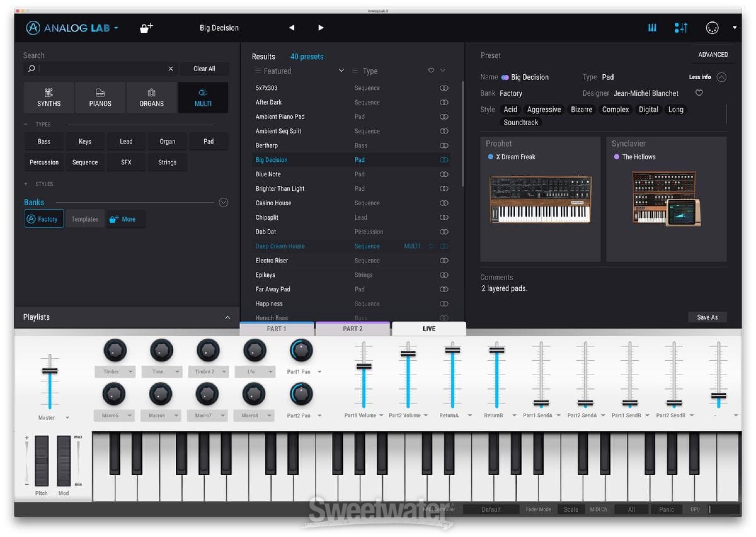
Task: Filter by Pad type
Action: 208,142
